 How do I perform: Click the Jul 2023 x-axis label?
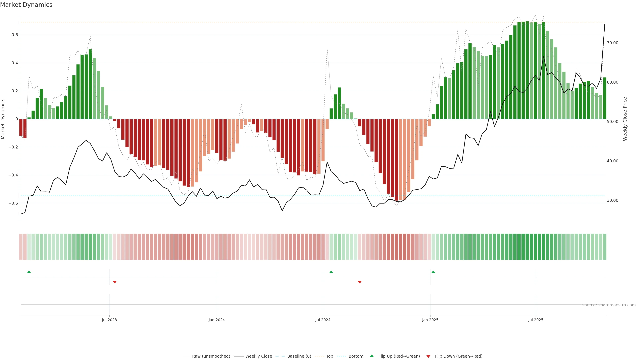click(x=109, y=320)
